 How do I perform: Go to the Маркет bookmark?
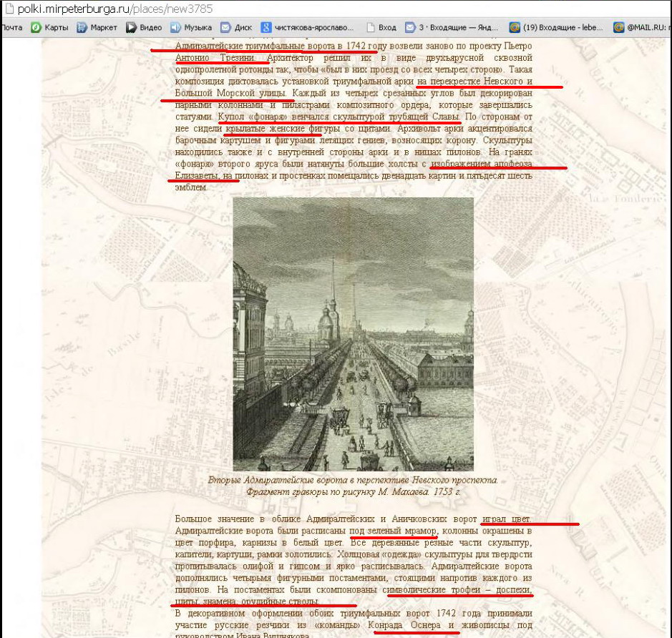[97, 27]
